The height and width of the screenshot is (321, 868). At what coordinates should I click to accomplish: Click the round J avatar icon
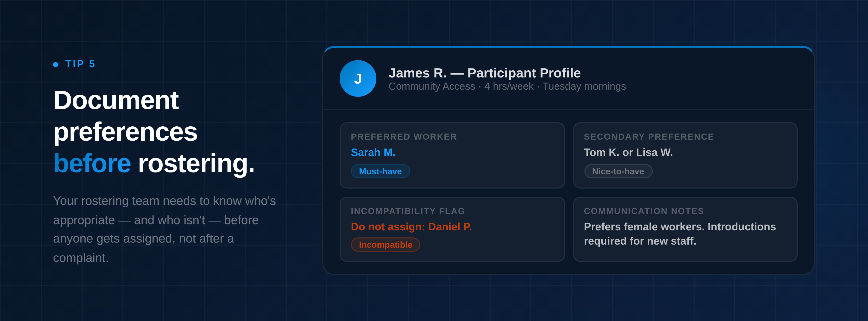[x=358, y=79]
